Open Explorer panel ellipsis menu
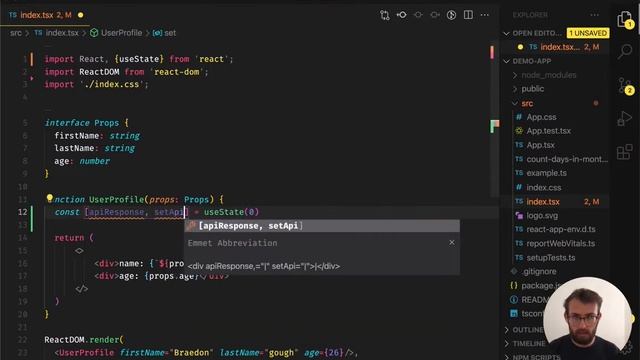Viewport: 640px width, 360px height. click(x=594, y=15)
